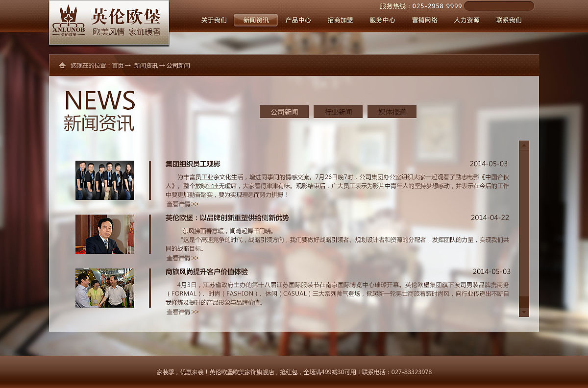Switch to 媒体报道 tab
This screenshot has height=388, width=588.
[x=392, y=112]
